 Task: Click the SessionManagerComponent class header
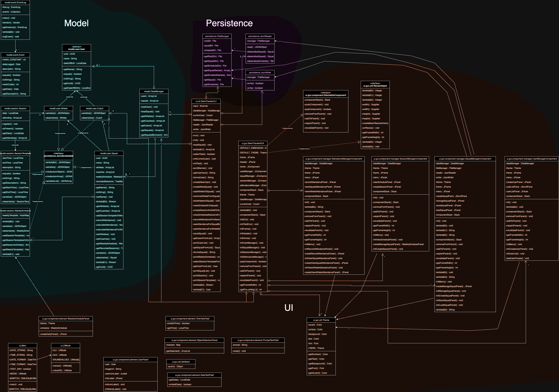click(x=400, y=159)
